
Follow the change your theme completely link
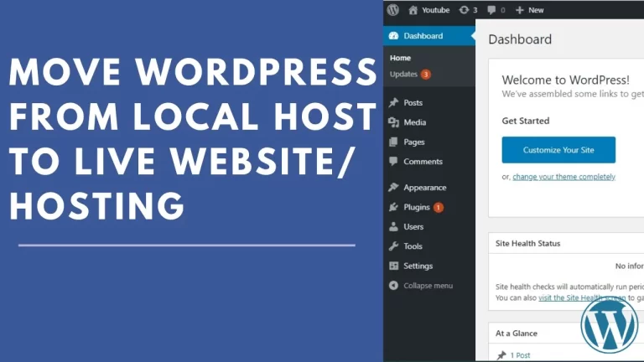pyautogui.click(x=563, y=177)
